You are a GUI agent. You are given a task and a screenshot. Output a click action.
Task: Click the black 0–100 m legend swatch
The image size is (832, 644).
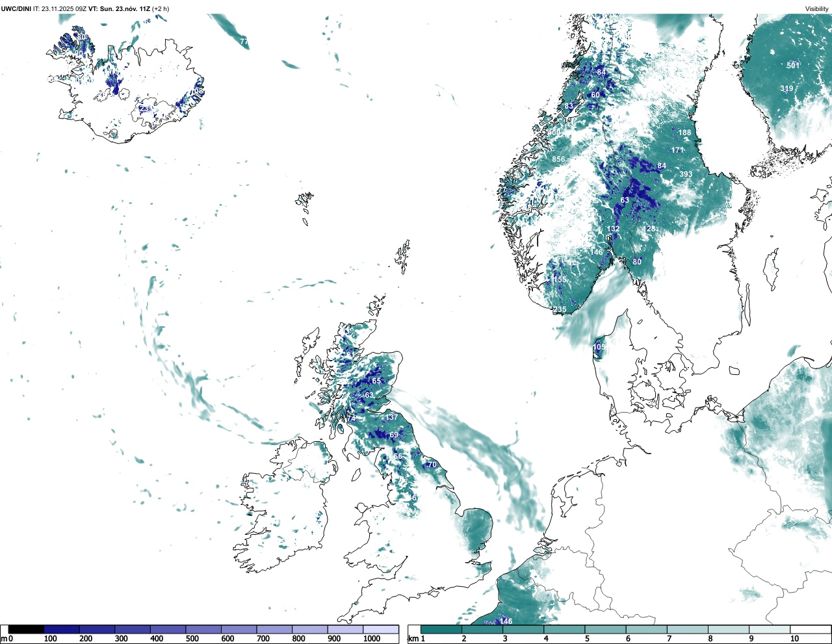[26, 629]
